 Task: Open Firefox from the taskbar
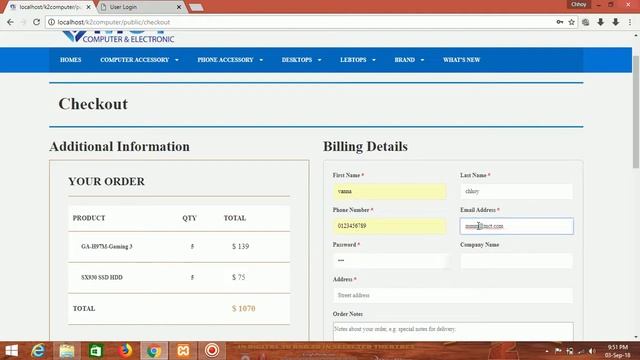(x=125, y=351)
